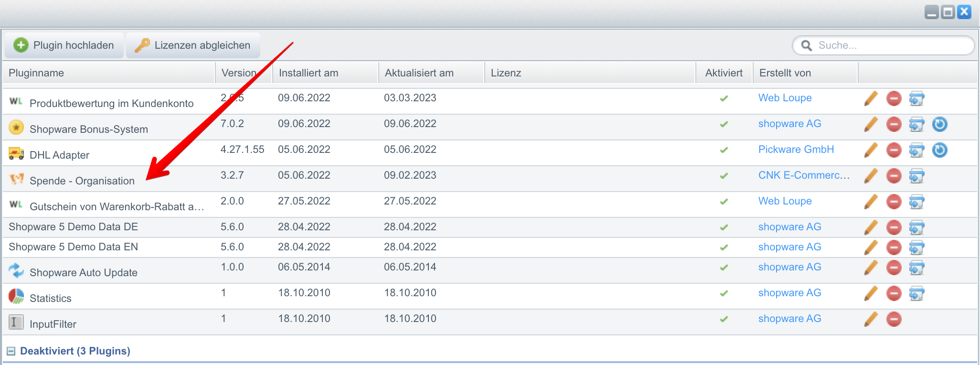This screenshot has width=980, height=365.
Task: Collapse the Deaktiviert (3 Plugins) group
Action: click(11, 351)
